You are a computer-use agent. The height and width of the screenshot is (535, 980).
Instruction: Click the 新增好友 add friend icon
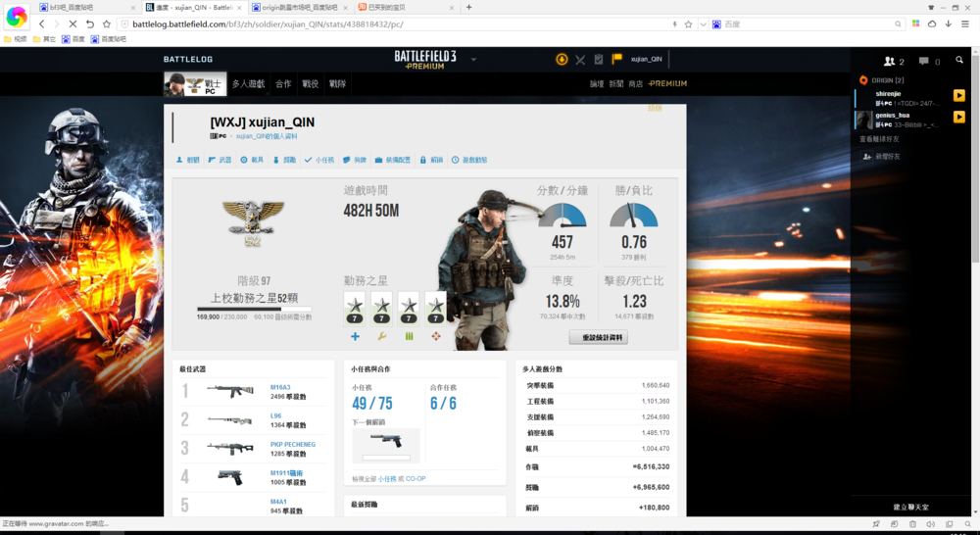click(867, 156)
